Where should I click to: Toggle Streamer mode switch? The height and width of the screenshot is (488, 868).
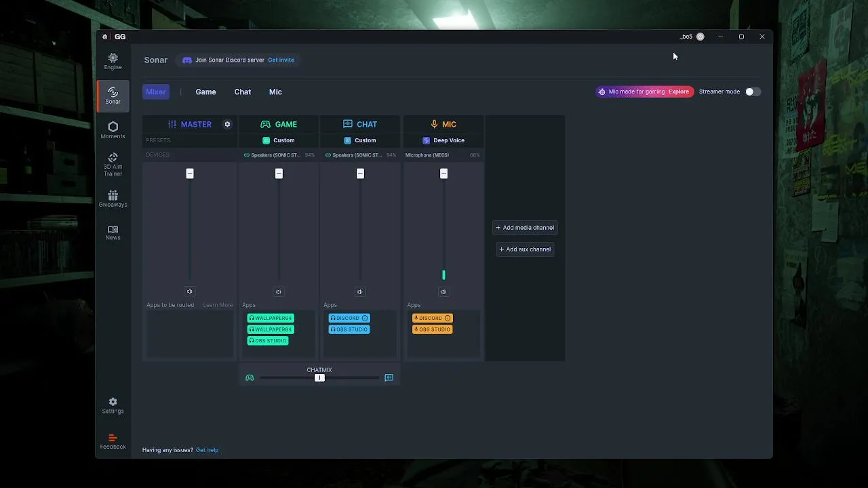pyautogui.click(x=753, y=91)
